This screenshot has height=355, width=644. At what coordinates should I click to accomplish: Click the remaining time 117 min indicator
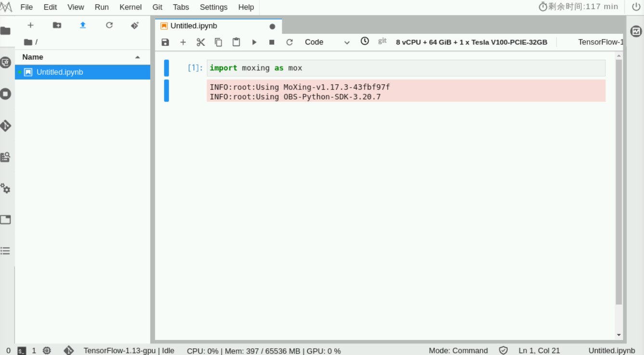pyautogui.click(x=578, y=7)
